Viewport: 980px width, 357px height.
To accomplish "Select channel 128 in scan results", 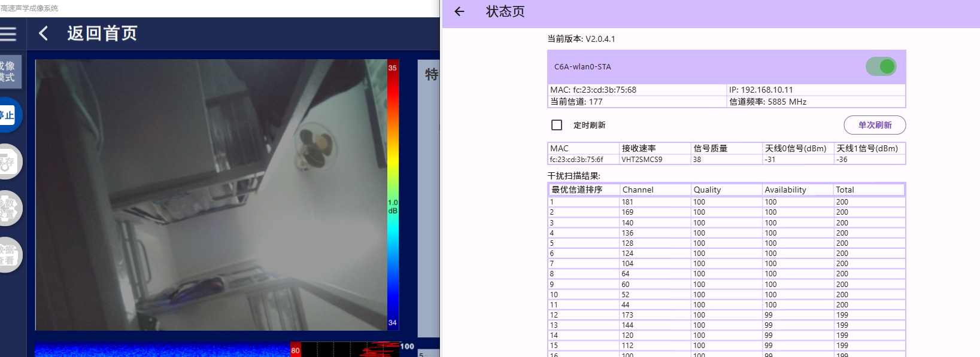I will pos(627,243).
